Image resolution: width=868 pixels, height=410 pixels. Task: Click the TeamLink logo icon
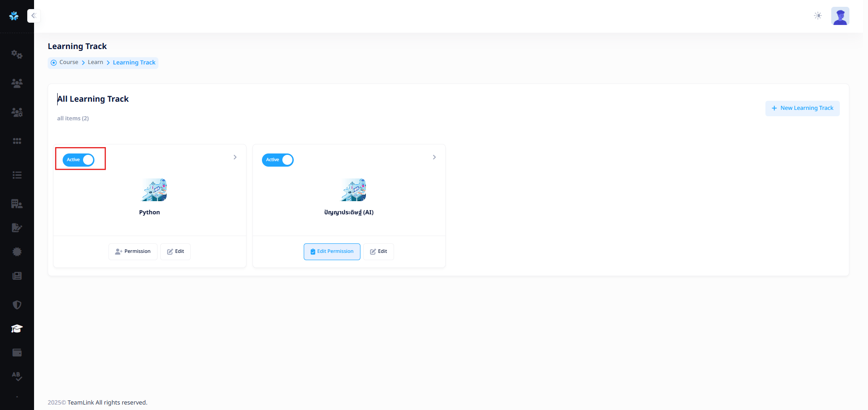tap(14, 16)
